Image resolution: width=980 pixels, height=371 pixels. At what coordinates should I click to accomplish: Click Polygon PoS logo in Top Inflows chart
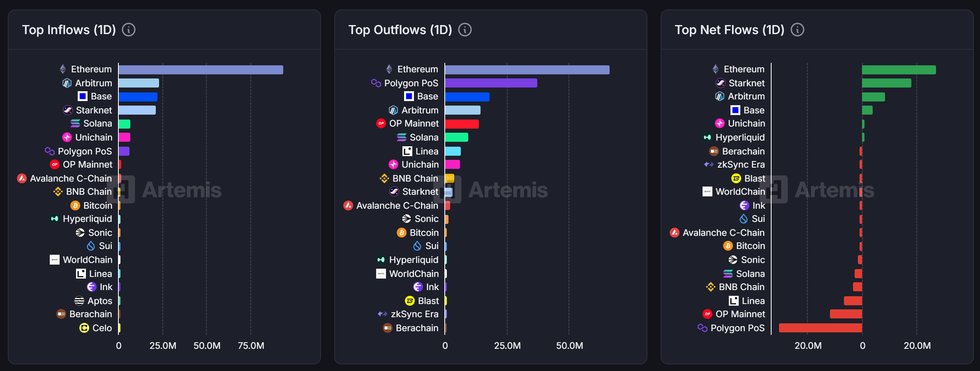[x=50, y=151]
